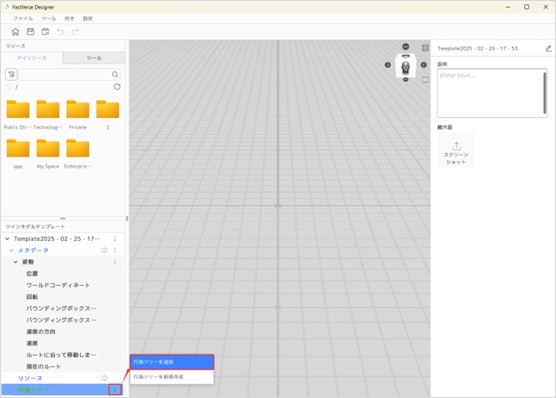Click the info icon on the メタデータ row
556x398 pixels.
(104, 250)
